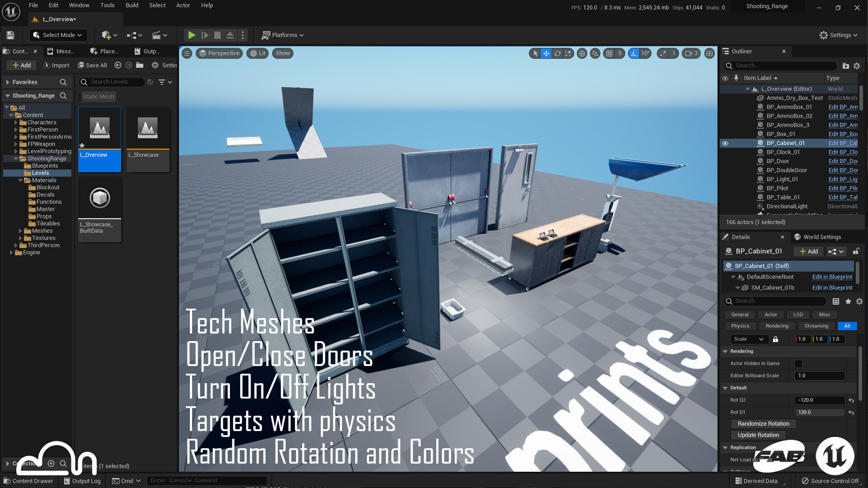Activate the rotate gizmo tool
Viewport: 868px width, 488px height.
click(557, 53)
